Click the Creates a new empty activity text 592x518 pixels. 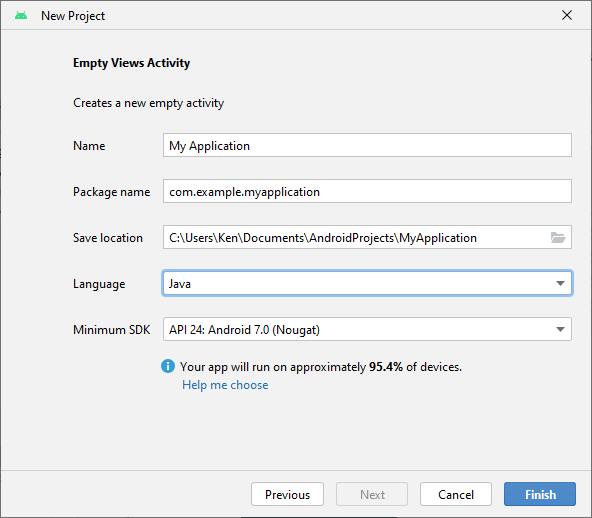(148, 103)
